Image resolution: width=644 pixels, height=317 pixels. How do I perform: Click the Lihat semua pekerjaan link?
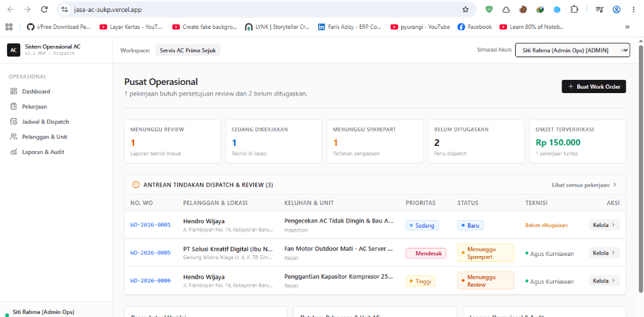(x=584, y=185)
